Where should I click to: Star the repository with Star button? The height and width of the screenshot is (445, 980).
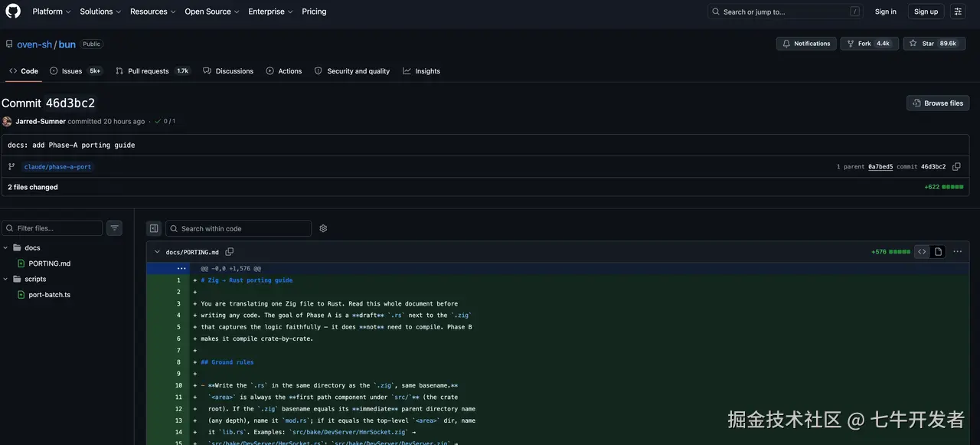pos(934,44)
